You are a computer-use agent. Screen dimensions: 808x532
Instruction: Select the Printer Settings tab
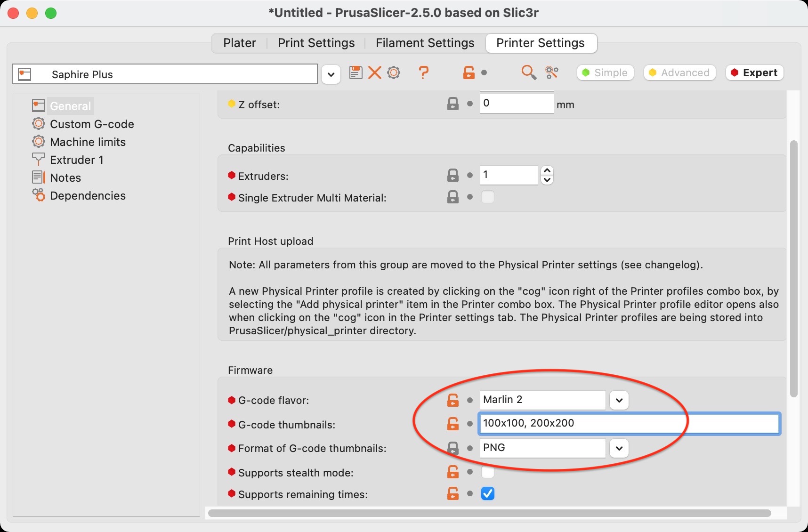pos(541,43)
